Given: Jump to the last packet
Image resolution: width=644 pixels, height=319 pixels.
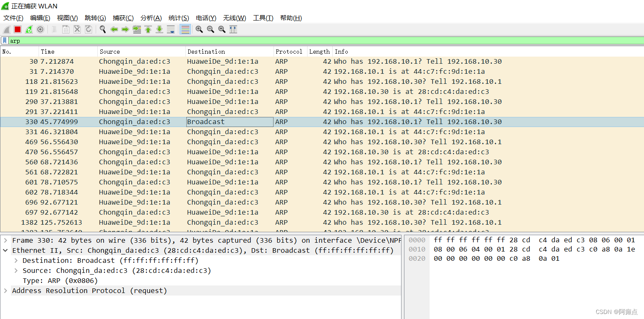Looking at the screenshot, I should tap(159, 29).
